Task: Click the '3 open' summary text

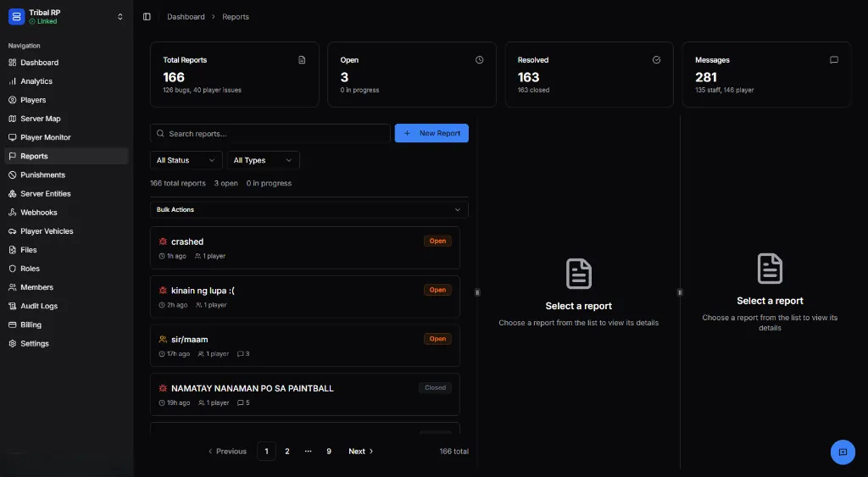Action: 225,183
